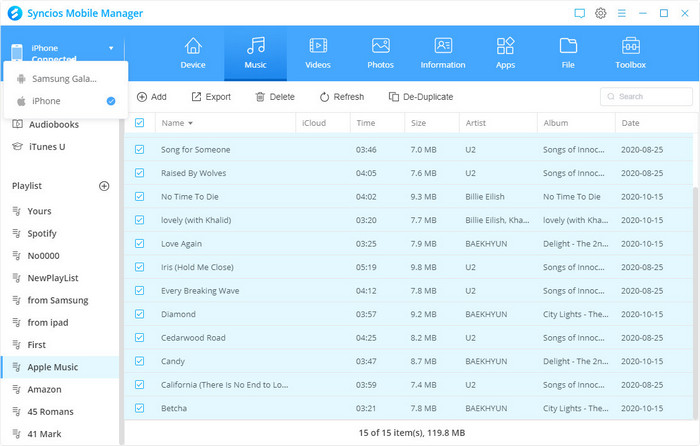Sort by Name column dropdown arrow
The image size is (700, 446).
[190, 123]
